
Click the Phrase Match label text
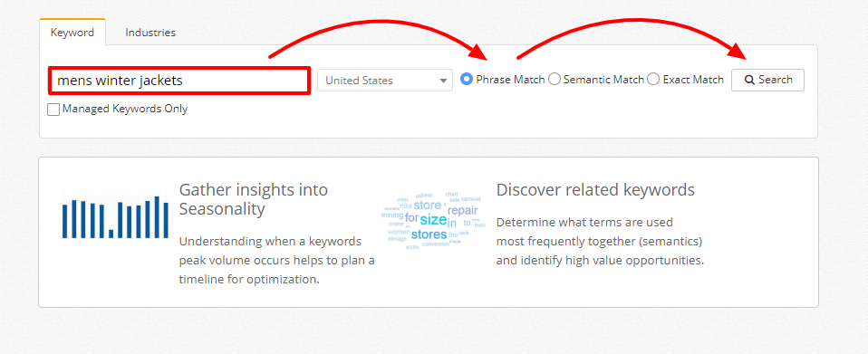pos(510,80)
